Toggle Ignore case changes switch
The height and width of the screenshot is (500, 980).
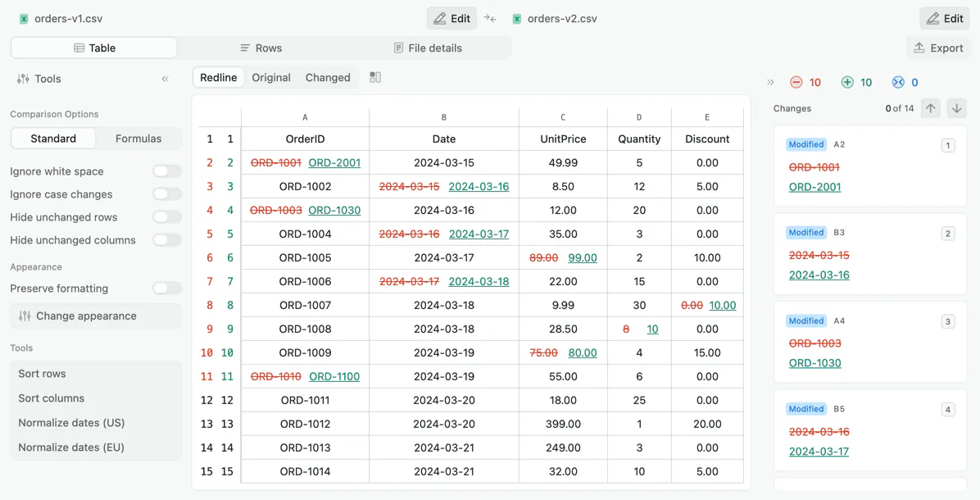[167, 194]
